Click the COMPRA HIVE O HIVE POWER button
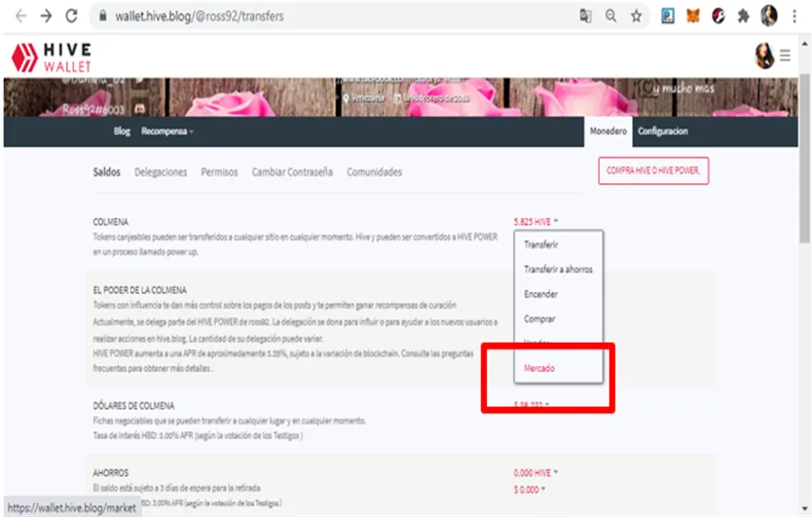 pyautogui.click(x=653, y=171)
